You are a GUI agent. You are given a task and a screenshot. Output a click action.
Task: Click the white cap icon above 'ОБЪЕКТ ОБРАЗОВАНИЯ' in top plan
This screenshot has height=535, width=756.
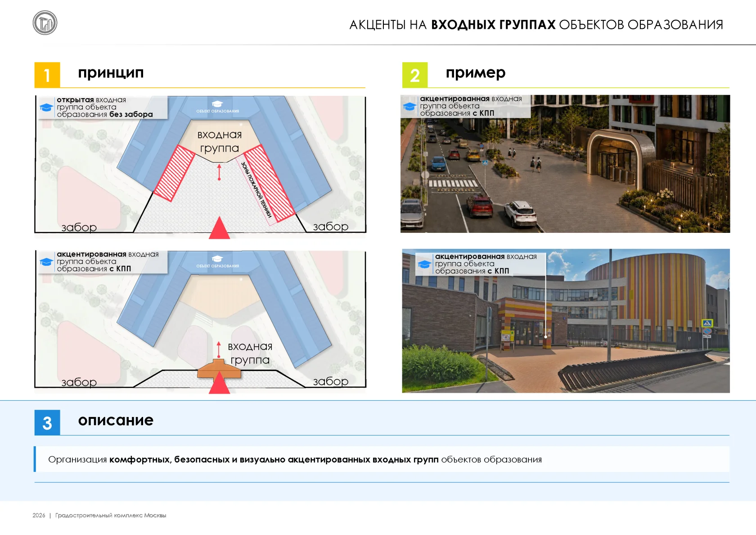[217, 104]
